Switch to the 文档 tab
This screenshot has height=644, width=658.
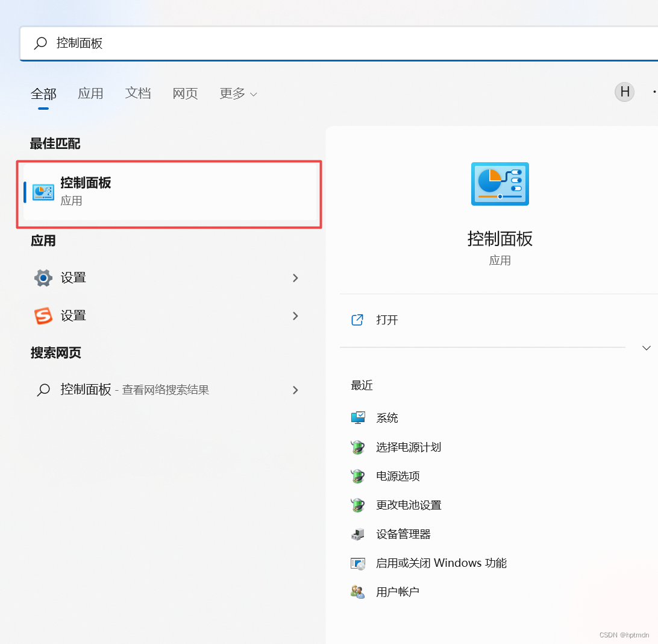tap(137, 93)
